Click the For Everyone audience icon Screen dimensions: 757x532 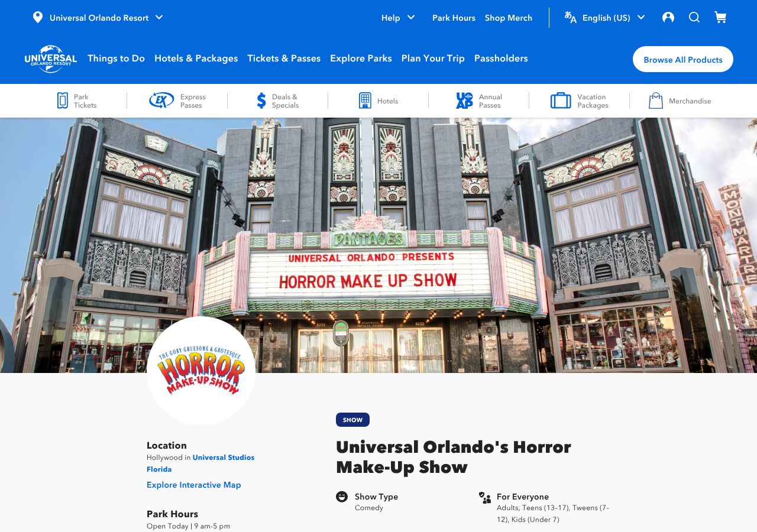[485, 498]
